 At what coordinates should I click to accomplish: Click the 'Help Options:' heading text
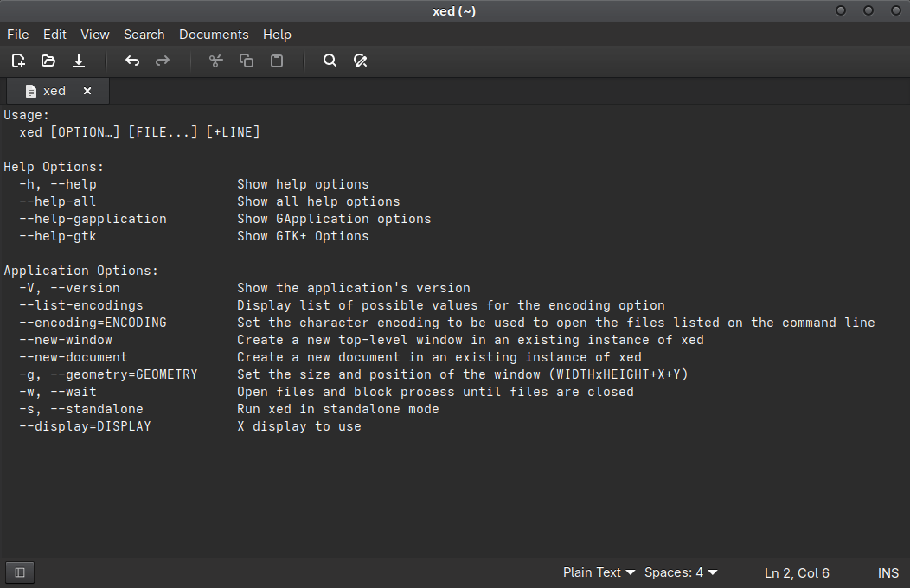pyautogui.click(x=54, y=167)
